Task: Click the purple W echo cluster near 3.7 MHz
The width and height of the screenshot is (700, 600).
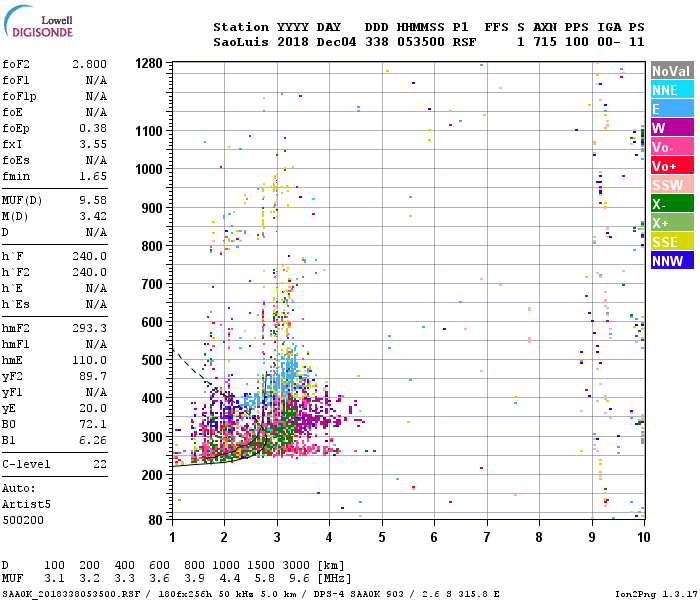Action: point(312,419)
